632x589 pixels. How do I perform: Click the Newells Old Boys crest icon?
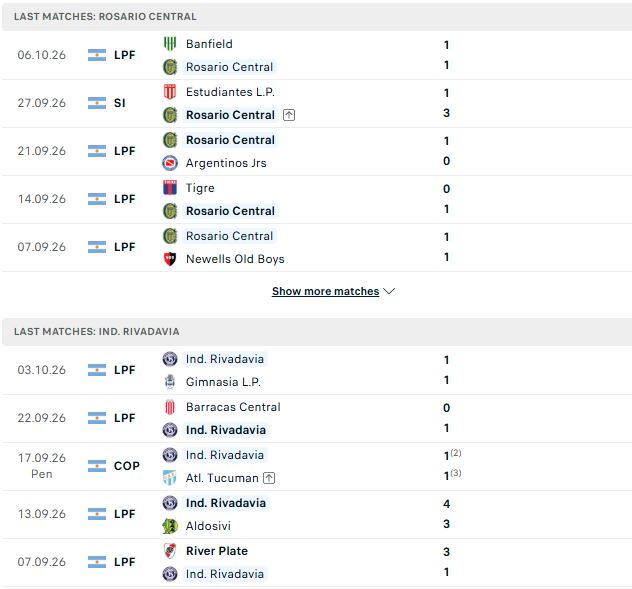coord(170,259)
